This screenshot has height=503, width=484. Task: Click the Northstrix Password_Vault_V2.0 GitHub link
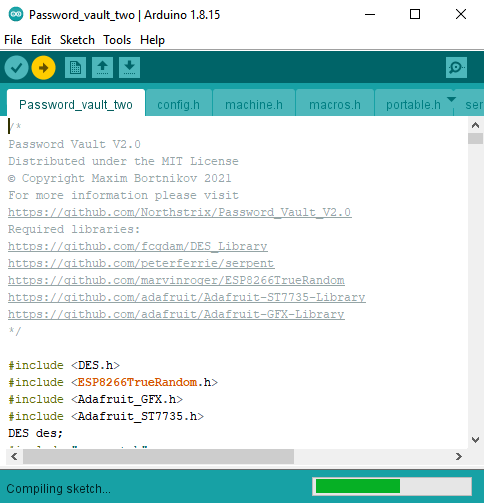tap(179, 212)
